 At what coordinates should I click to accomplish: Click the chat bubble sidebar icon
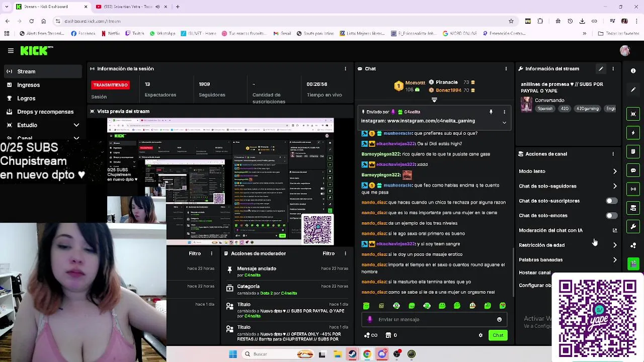tap(633, 170)
